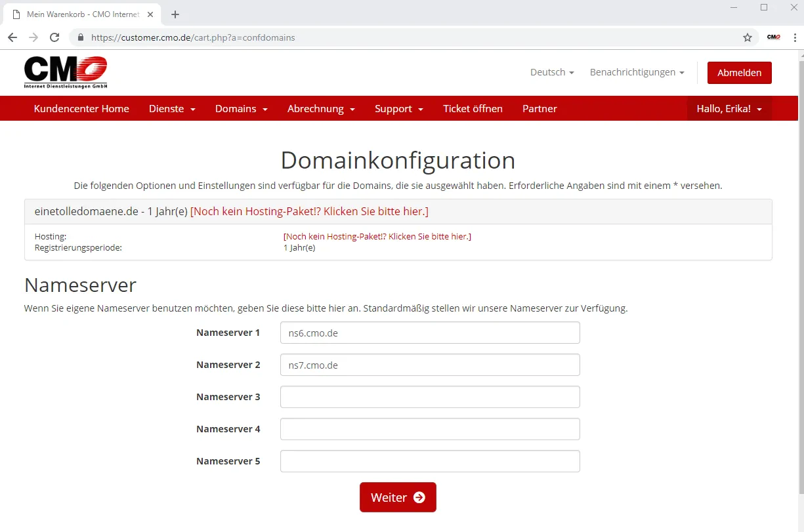Screen dimensions: 804x532
Task: Go to Kundencenter Home
Action: click(81, 108)
